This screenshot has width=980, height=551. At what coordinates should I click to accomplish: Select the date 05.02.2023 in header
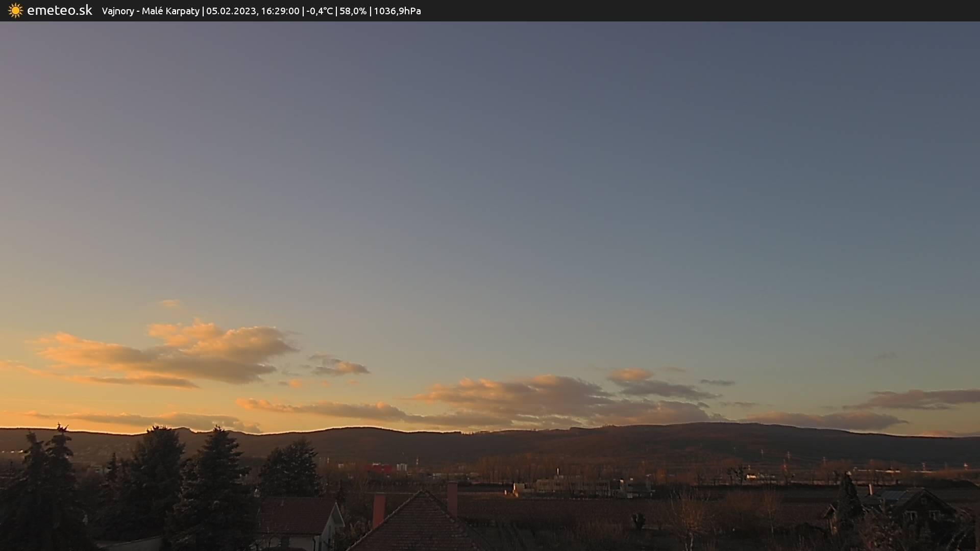[x=231, y=11]
